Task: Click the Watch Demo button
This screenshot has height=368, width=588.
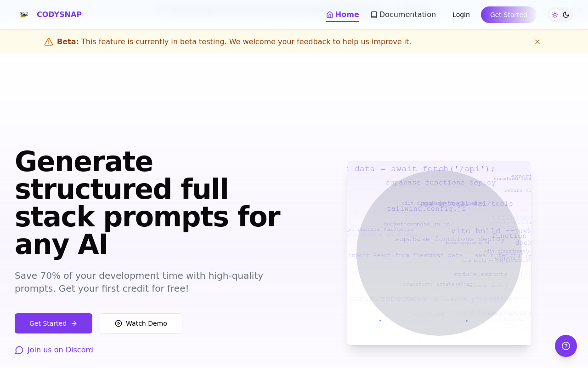Action: tap(141, 323)
